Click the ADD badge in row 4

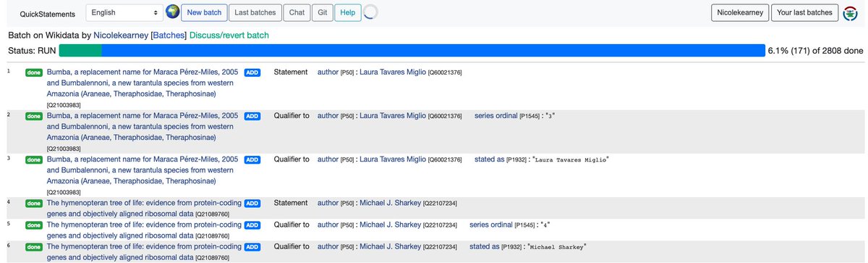click(252, 203)
